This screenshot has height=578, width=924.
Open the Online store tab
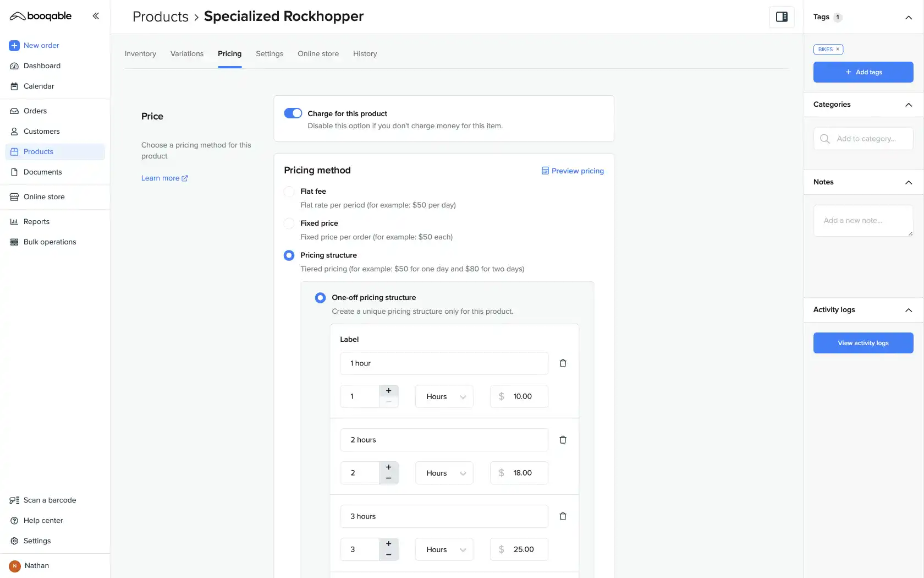click(318, 54)
